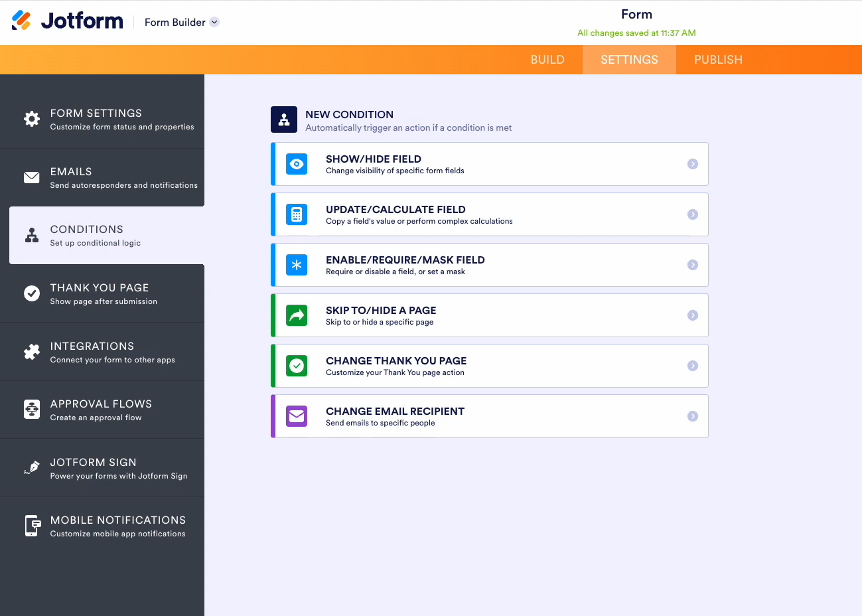
Task: Open the Jotform Sign sidebar section
Action: [x=102, y=468]
